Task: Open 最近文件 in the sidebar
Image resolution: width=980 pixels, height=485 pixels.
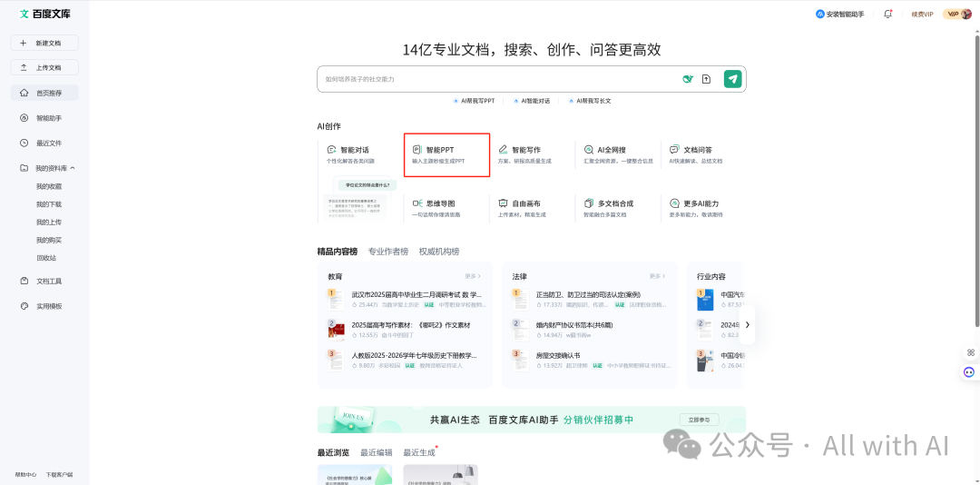Action: 41,143
